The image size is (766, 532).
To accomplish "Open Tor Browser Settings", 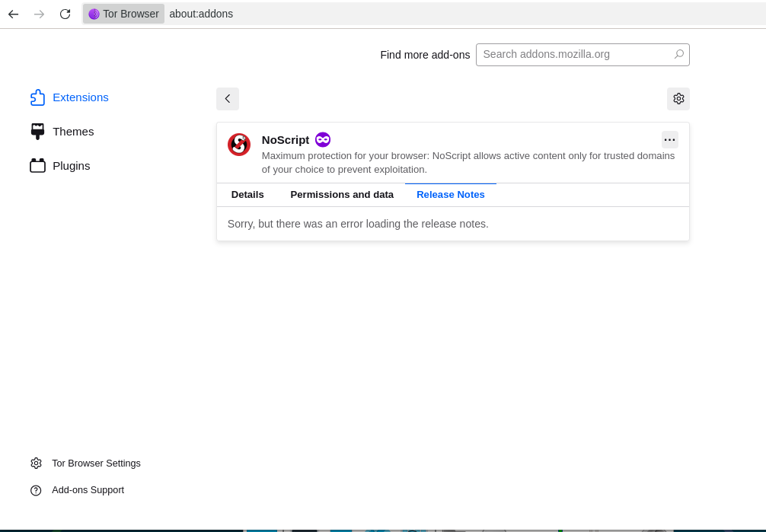I will [85, 463].
